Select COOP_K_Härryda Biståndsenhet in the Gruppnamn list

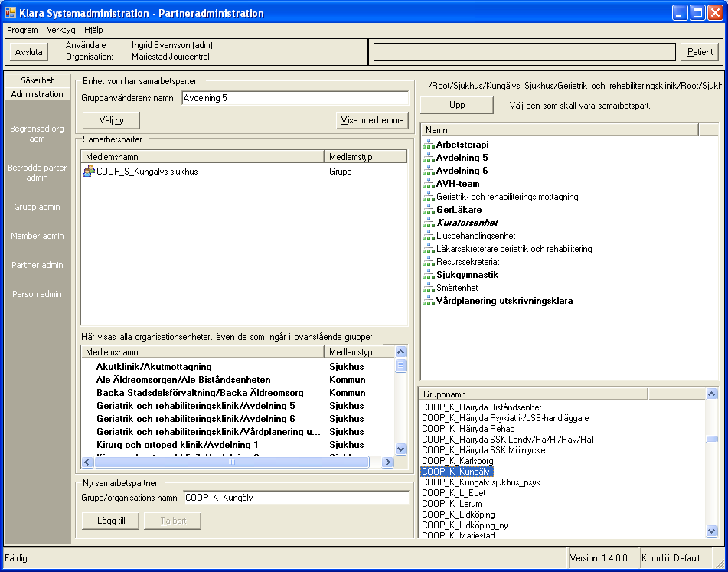tap(482, 407)
